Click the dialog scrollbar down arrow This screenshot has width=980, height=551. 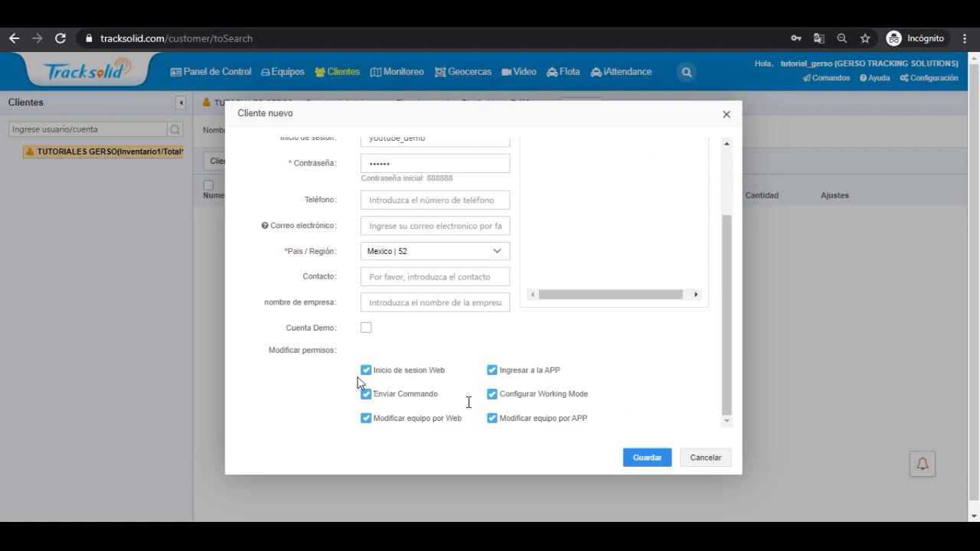pyautogui.click(x=727, y=421)
